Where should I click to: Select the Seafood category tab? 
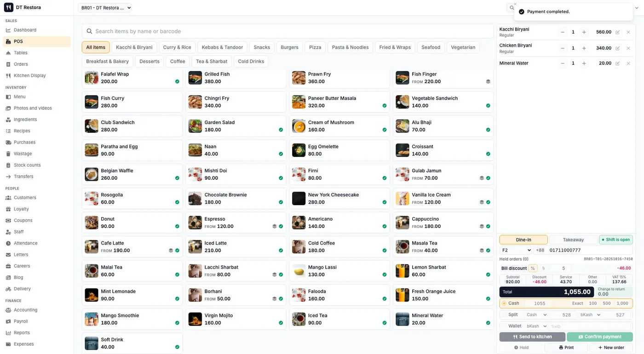click(x=431, y=47)
